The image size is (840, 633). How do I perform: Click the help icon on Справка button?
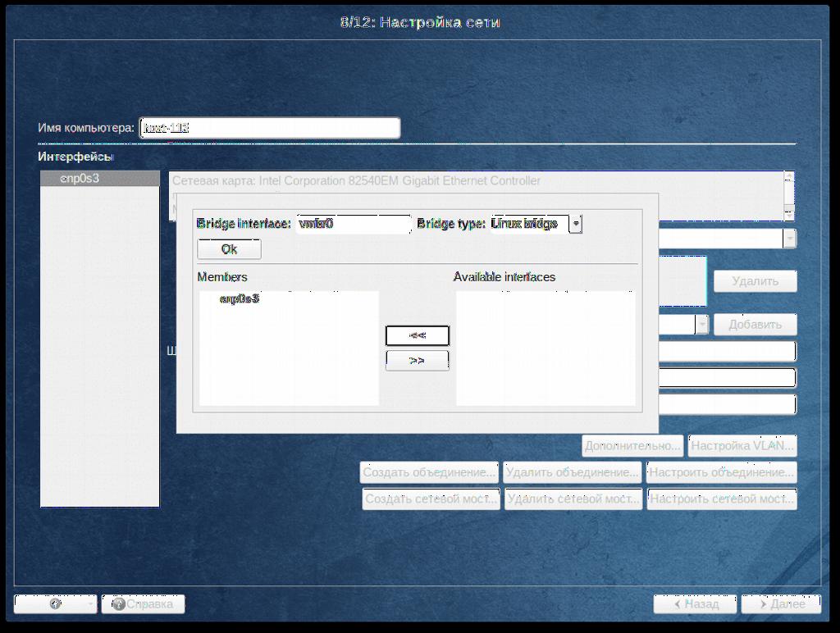point(118,604)
